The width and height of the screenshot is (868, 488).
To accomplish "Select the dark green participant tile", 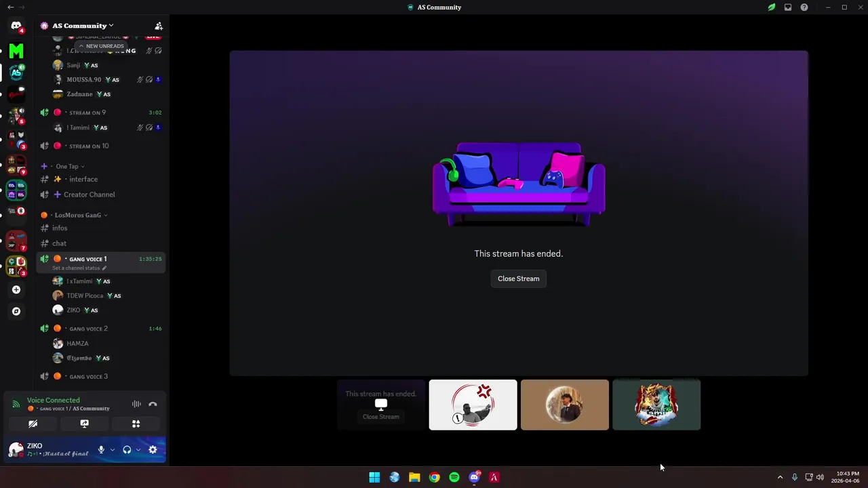I will point(656,405).
